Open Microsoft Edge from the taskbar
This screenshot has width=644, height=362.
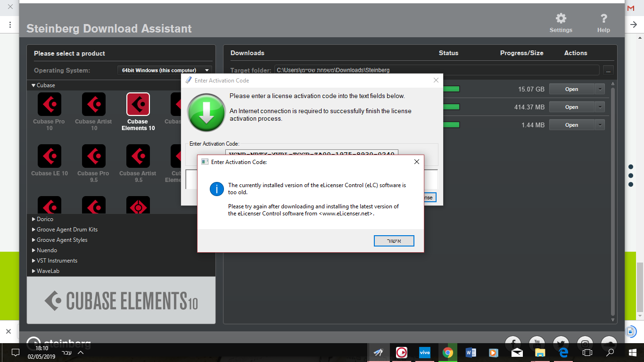point(563,353)
